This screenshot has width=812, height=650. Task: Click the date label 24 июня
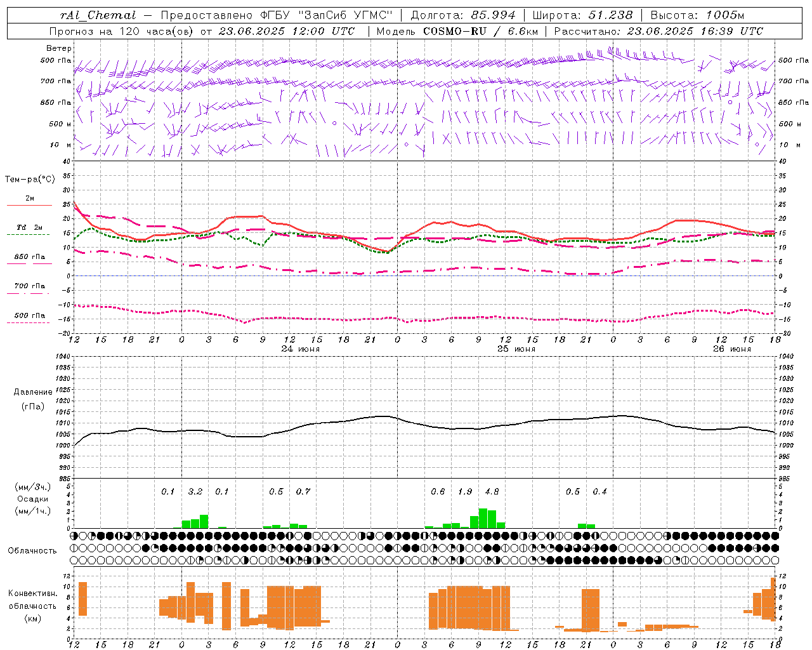[301, 349]
